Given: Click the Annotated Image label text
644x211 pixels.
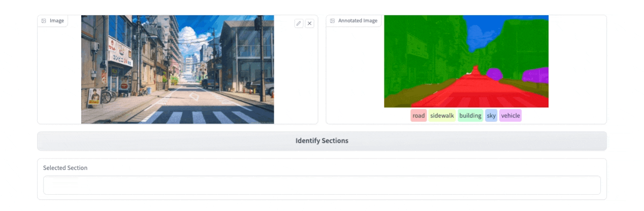Looking at the screenshot, I should click(x=358, y=21).
